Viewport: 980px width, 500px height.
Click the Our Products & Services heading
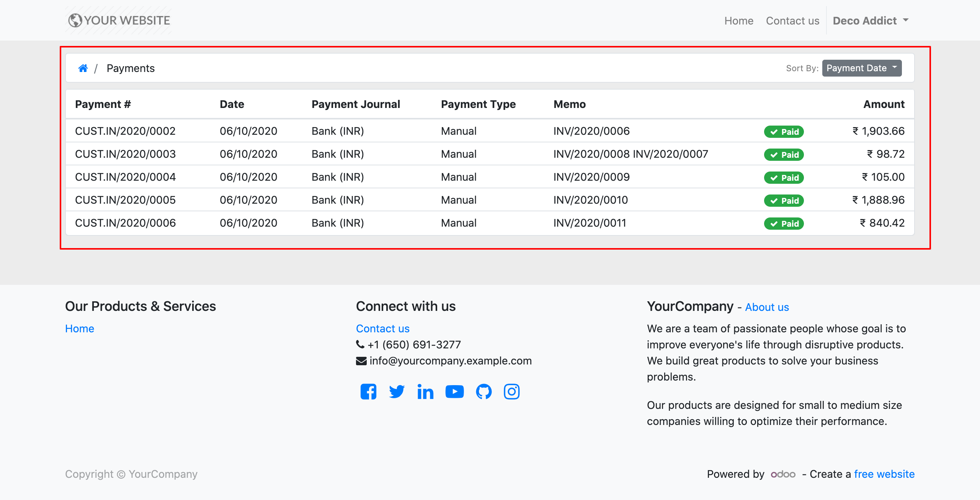click(140, 306)
